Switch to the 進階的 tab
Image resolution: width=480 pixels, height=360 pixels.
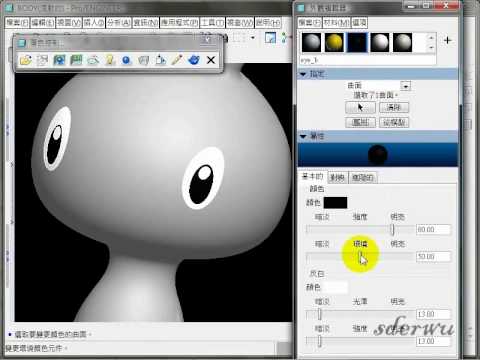(363, 177)
